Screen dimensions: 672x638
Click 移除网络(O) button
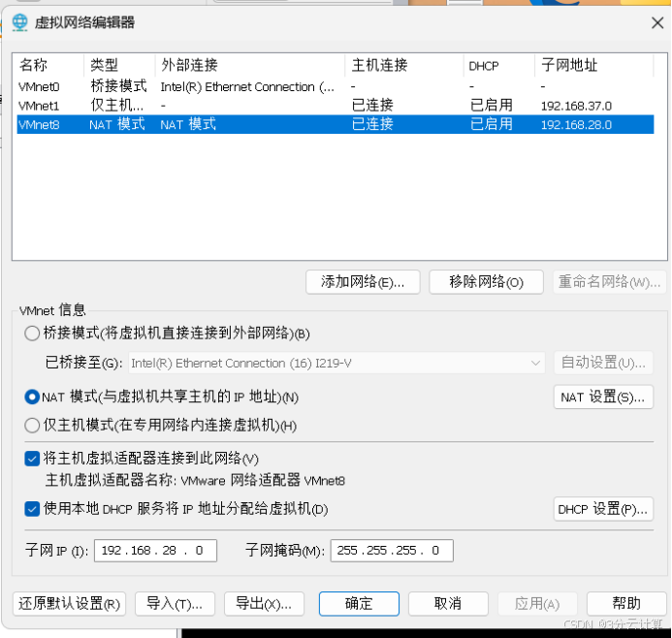[x=486, y=282]
